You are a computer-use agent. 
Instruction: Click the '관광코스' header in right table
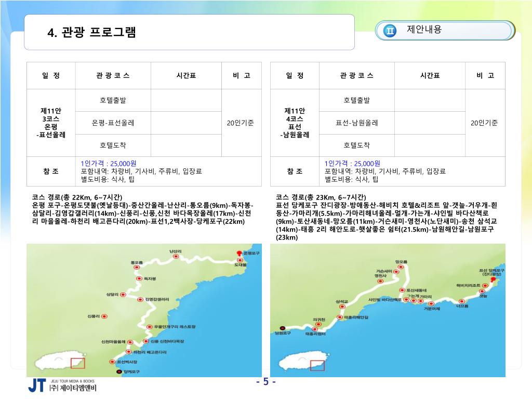click(x=356, y=76)
